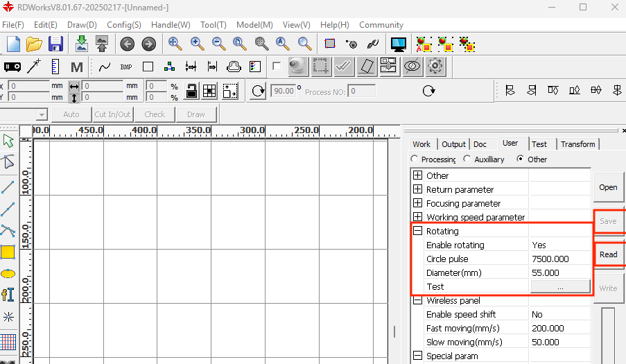
Task: Collapse the Rotating group
Action: point(417,231)
